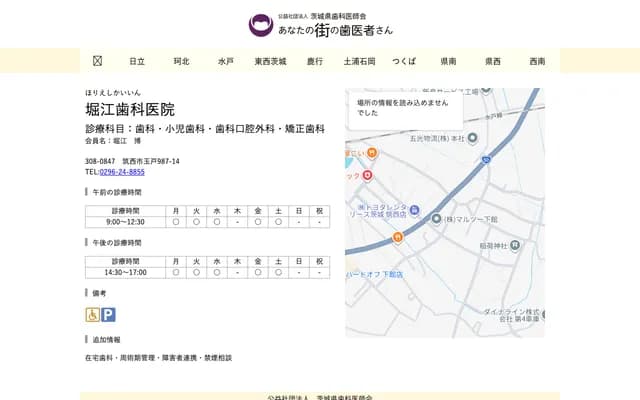Viewport: 640px width, 400px height.
Task: Click the ほりえしかいいん reading text
Action: (113, 93)
